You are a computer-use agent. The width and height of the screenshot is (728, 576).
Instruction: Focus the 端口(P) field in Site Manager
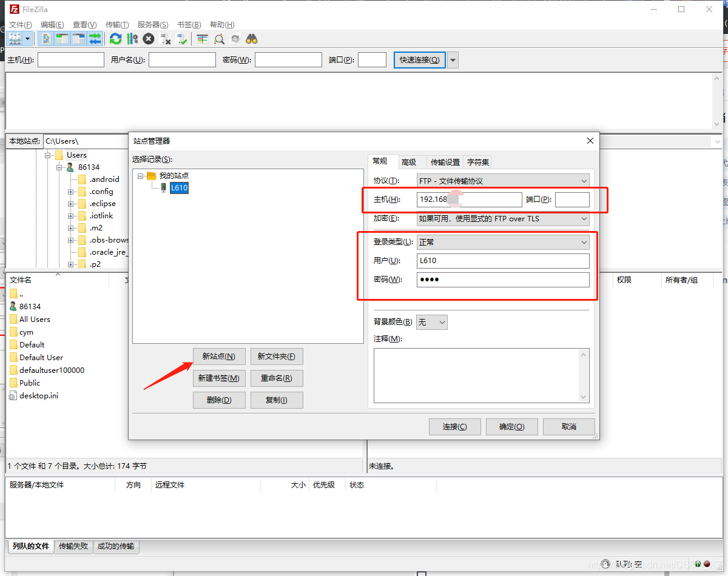[572, 199]
